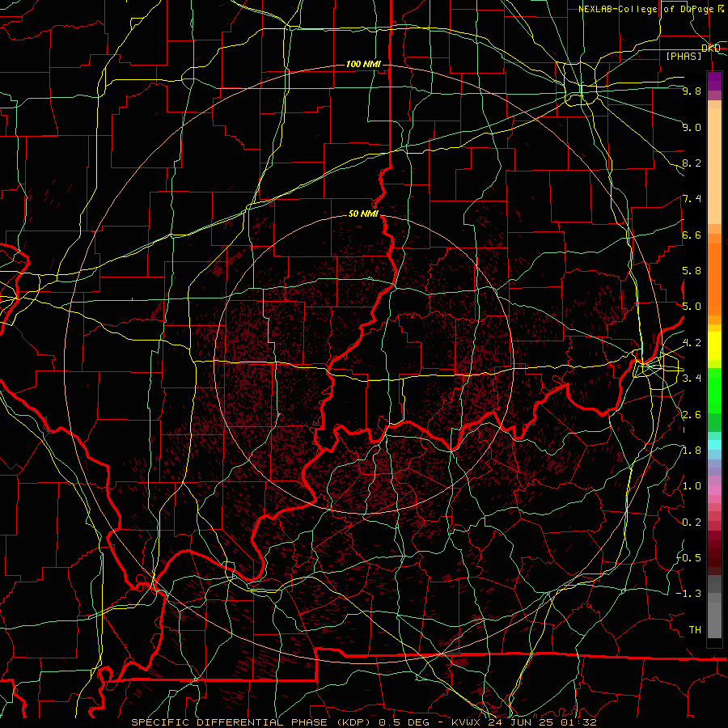Select the 1.0 value on the color scale
This screenshot has width=728, height=728.
pos(692,486)
